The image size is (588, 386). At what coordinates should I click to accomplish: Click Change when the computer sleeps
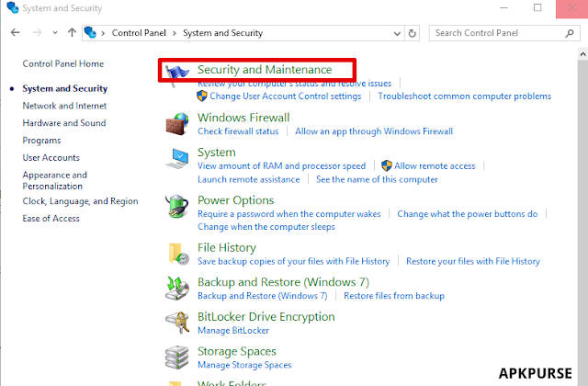pyautogui.click(x=266, y=227)
